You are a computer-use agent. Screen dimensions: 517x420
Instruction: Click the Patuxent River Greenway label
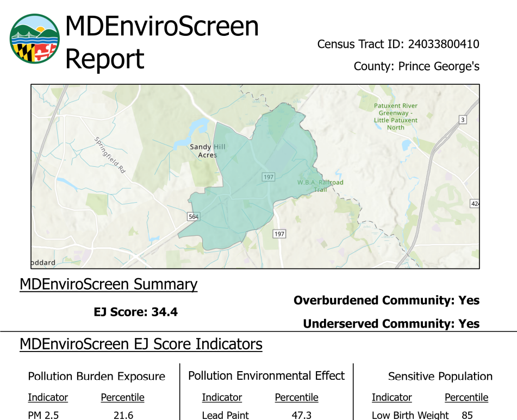tap(395, 116)
